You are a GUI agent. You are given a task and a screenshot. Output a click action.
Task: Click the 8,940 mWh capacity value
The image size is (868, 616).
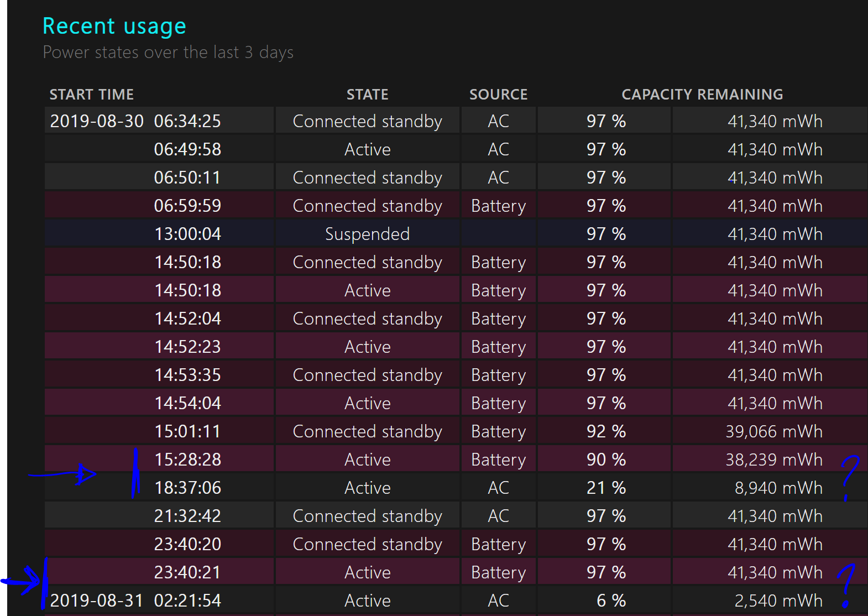(778, 488)
